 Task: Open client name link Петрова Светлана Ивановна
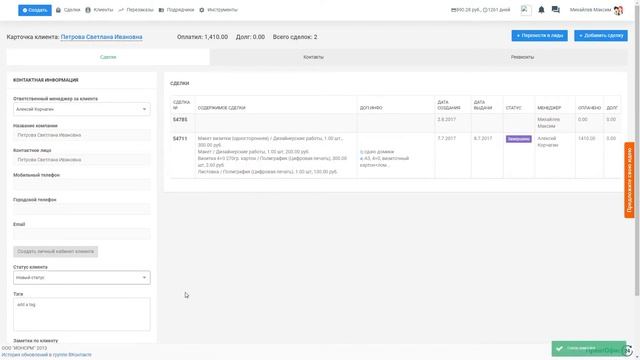tap(101, 37)
